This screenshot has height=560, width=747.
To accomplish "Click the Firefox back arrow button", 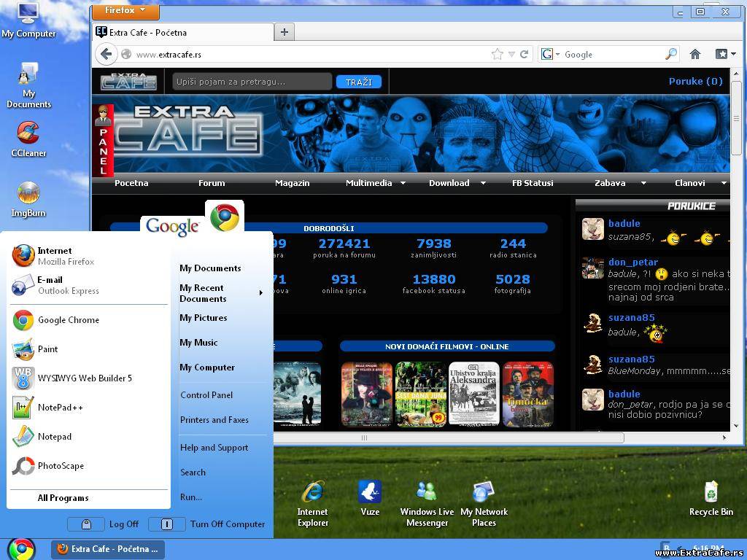I will (x=107, y=54).
